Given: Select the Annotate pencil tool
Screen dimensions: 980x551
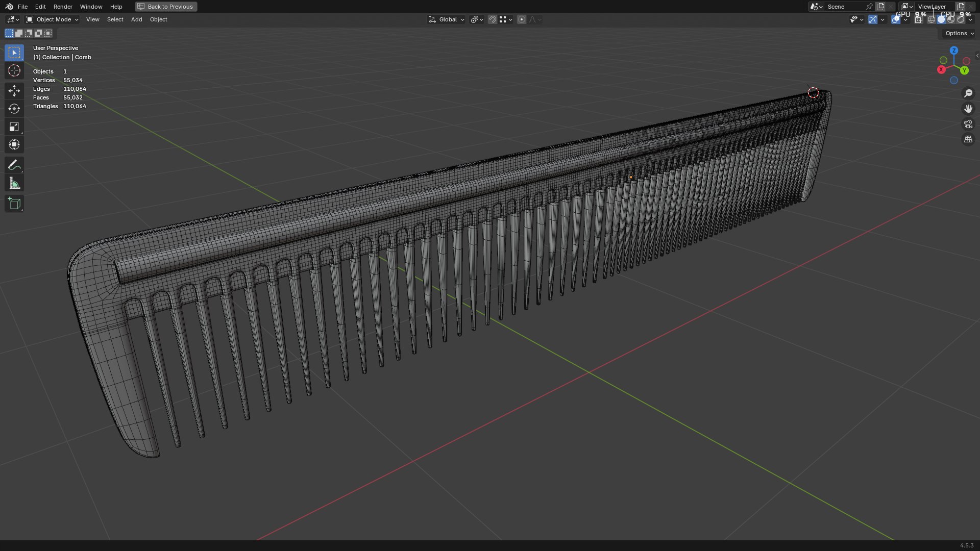Looking at the screenshot, I should [x=14, y=165].
